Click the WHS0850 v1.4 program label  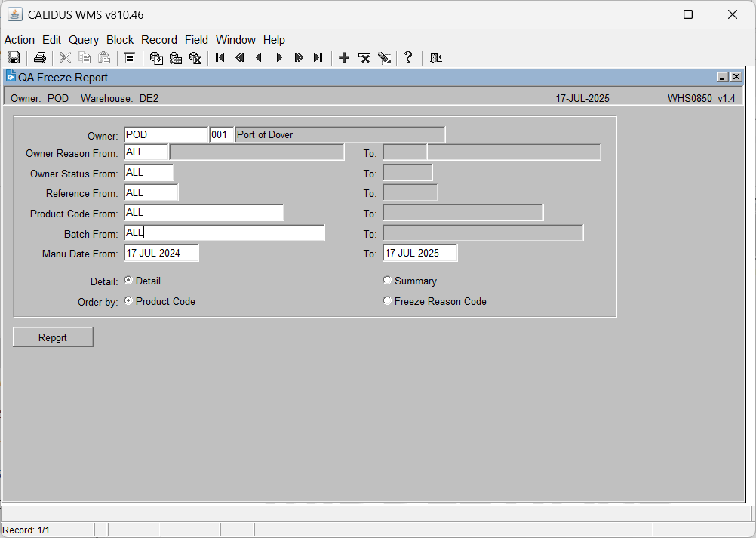click(x=701, y=98)
